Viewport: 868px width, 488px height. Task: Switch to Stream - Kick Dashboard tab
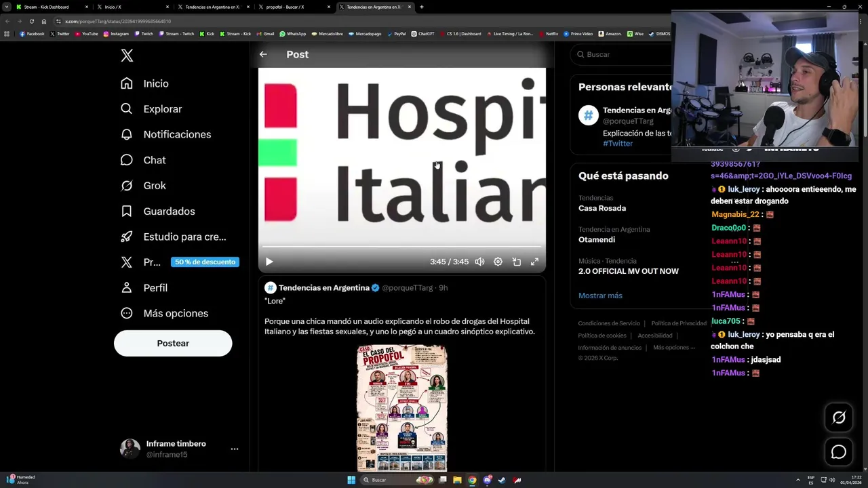pyautogui.click(x=52, y=7)
